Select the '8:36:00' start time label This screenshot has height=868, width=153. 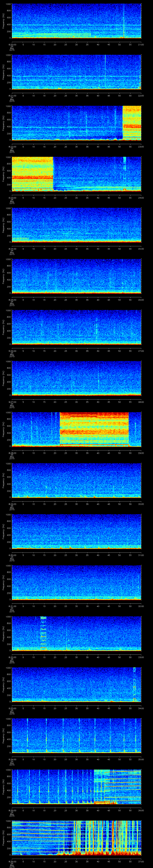[x=12, y=861]
